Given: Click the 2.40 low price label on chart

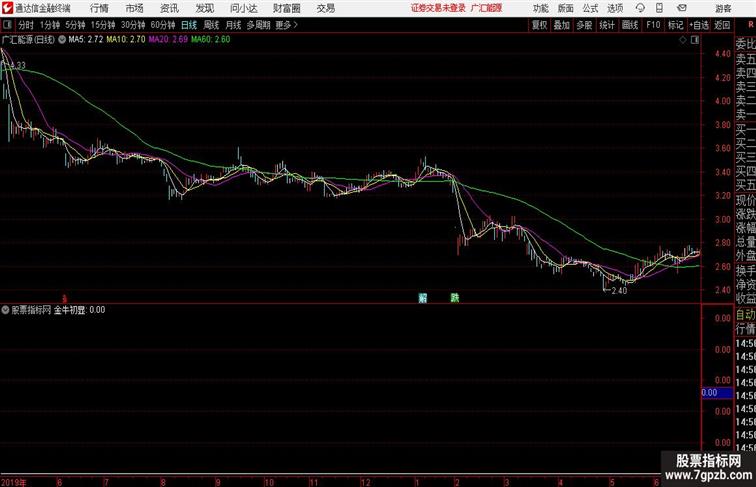Looking at the screenshot, I should 619,290.
